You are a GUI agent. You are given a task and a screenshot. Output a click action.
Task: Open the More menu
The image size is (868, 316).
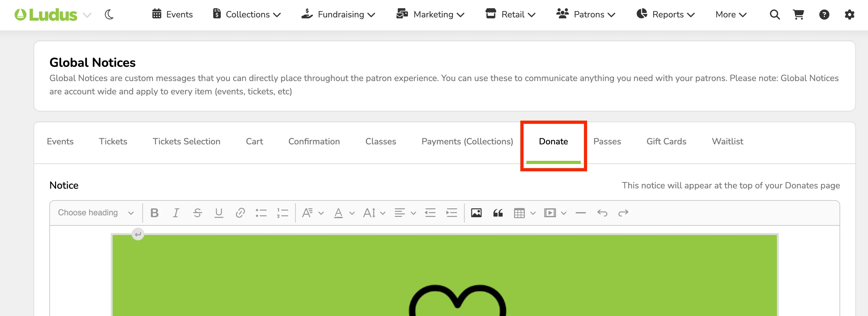[x=731, y=15]
